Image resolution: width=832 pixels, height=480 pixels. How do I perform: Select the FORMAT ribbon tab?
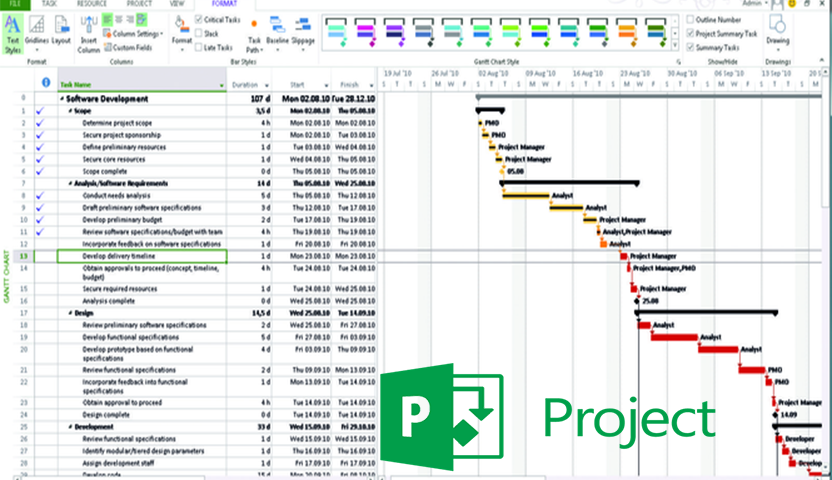tap(224, 4)
